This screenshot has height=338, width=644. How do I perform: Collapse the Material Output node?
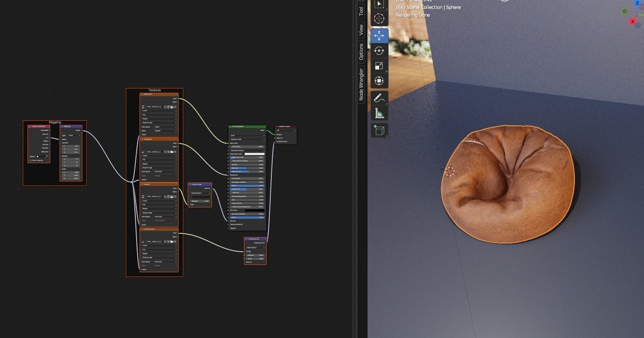click(277, 127)
